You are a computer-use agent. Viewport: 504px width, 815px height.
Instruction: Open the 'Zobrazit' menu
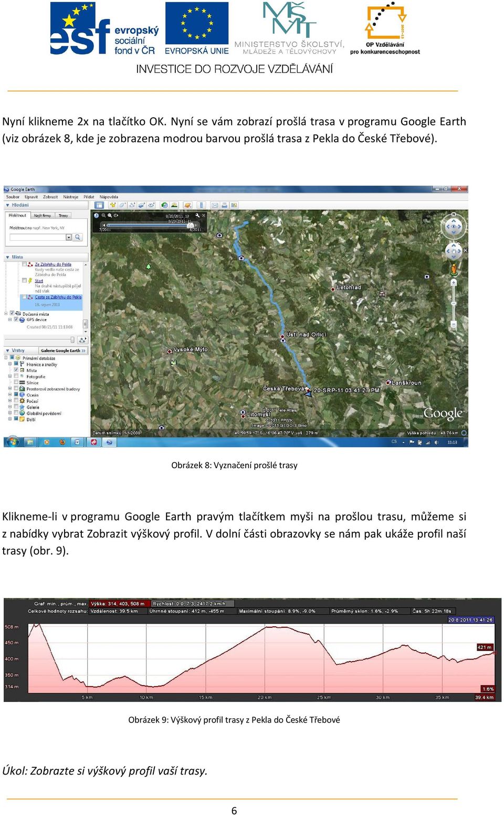[50, 197]
